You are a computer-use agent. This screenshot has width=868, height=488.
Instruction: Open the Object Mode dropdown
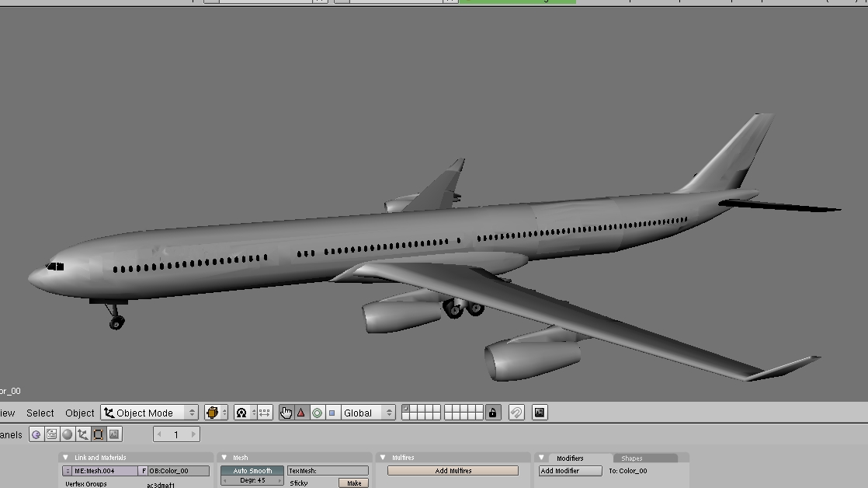(150, 413)
